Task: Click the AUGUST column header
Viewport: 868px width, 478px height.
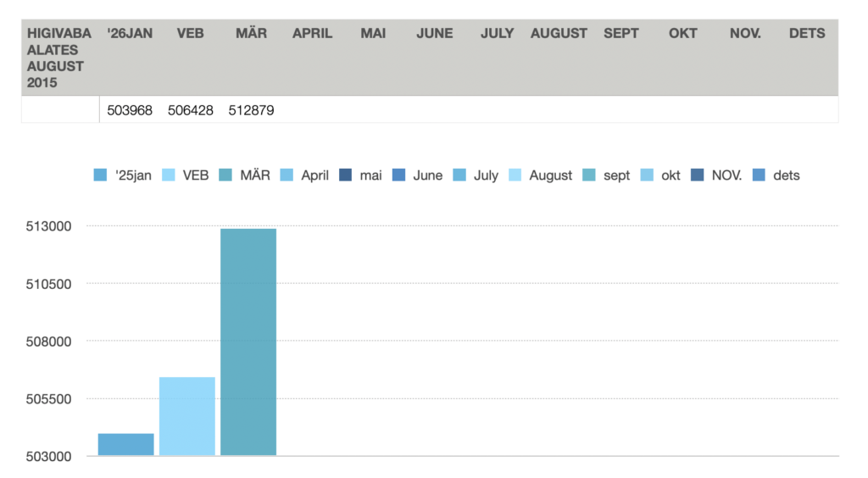Action: point(559,34)
